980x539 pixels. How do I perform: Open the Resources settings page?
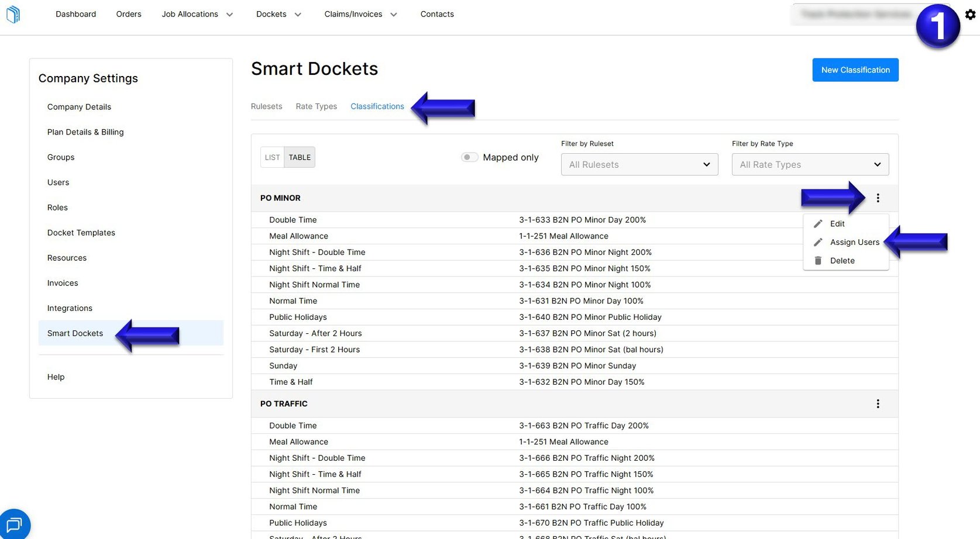(x=67, y=258)
